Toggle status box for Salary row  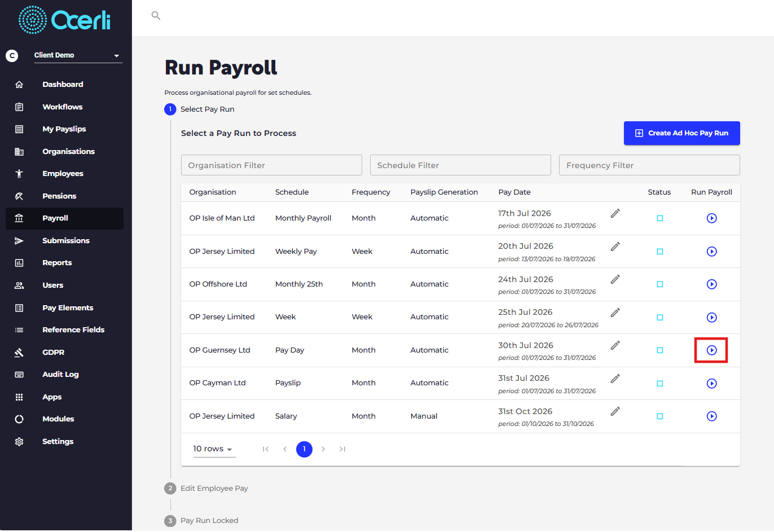[x=659, y=416]
